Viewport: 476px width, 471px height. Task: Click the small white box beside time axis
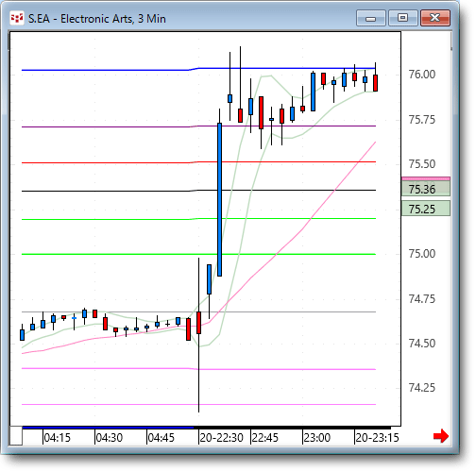[16, 436]
